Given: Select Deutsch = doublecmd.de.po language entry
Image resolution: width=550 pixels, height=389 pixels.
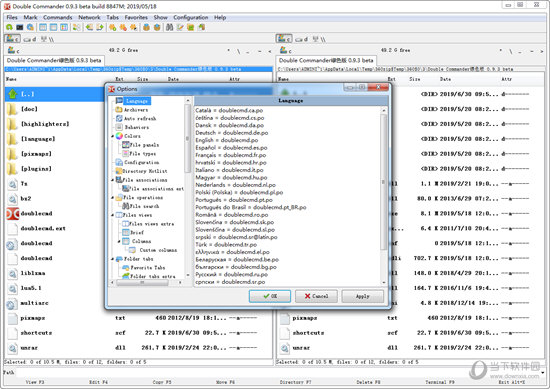Looking at the screenshot, I should coord(232,133).
